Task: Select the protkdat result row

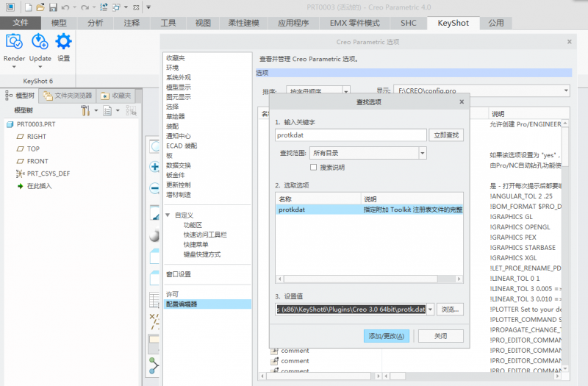Action: tap(370, 210)
